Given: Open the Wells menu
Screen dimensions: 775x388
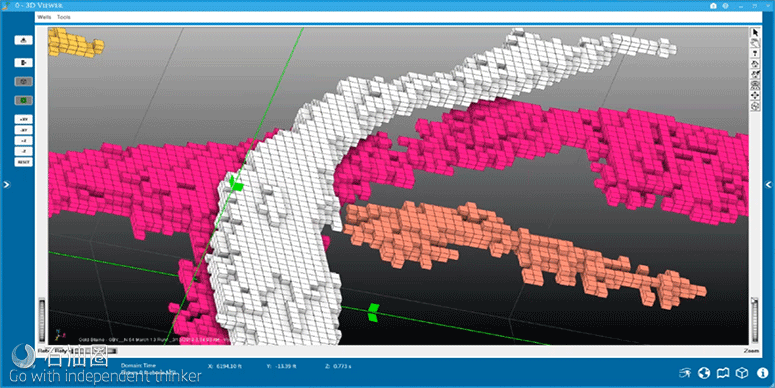Looking at the screenshot, I should click(x=44, y=17).
